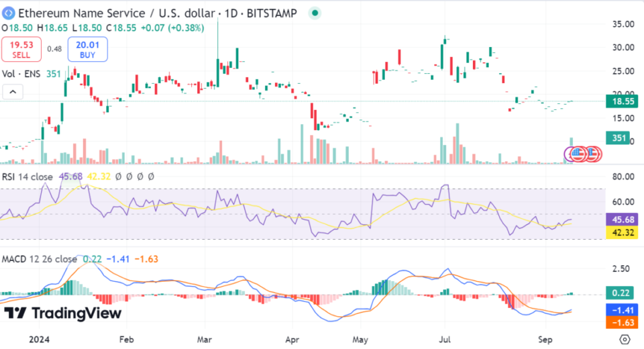The height and width of the screenshot is (349, 644).
Task: Click the +0.07 (+0.38%) change value
Action: [172, 28]
